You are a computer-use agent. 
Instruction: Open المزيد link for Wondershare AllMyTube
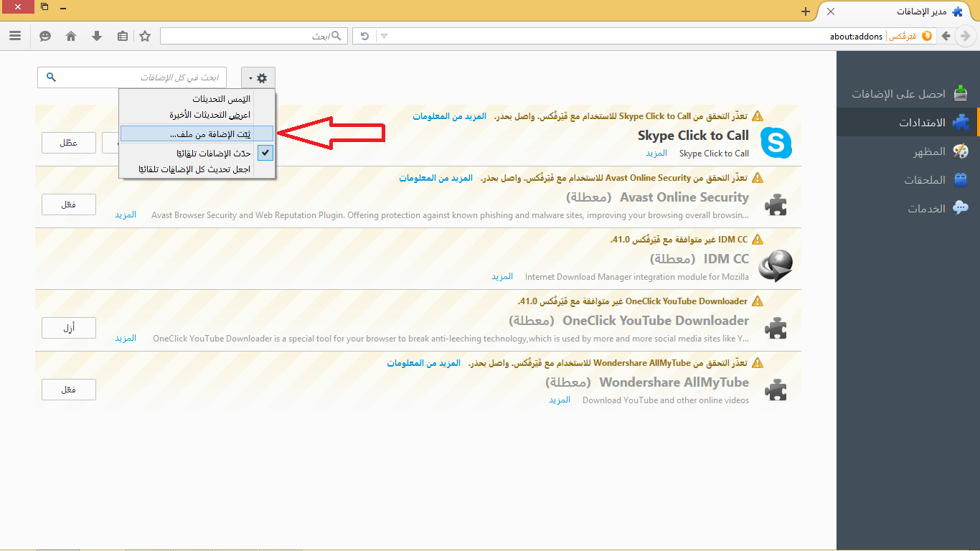pyautogui.click(x=560, y=400)
